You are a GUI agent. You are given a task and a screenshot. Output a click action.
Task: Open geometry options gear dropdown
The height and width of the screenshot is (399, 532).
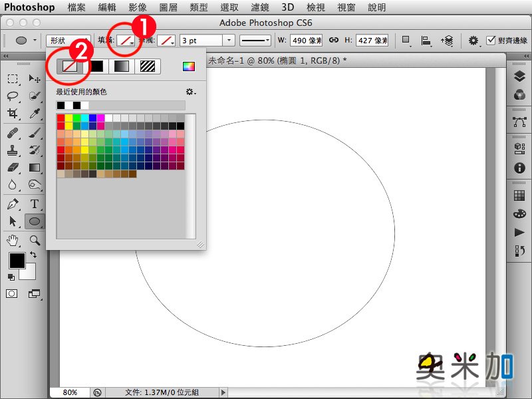(x=473, y=41)
